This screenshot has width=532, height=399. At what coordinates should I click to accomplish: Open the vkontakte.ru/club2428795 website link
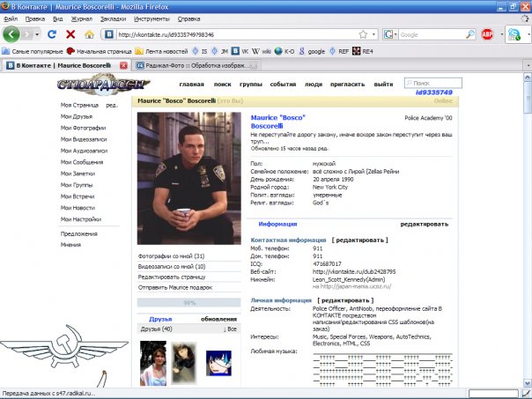[x=354, y=272]
